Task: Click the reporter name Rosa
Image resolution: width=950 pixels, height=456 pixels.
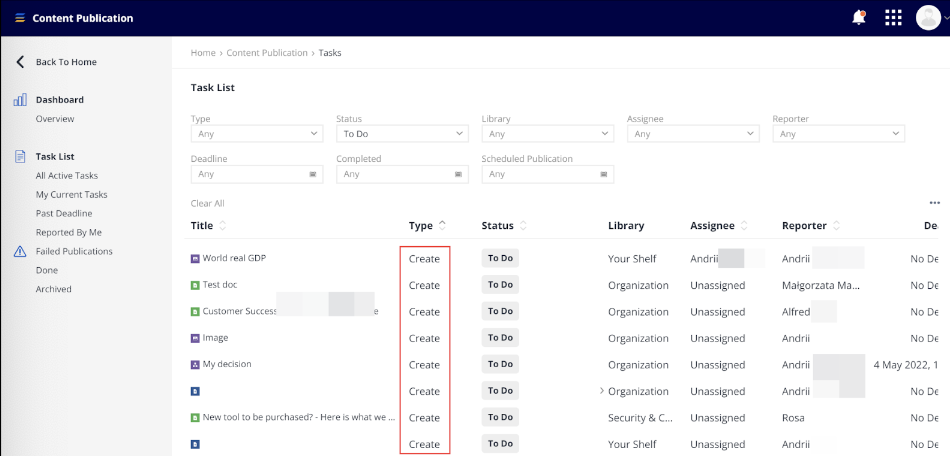Action: (x=793, y=418)
